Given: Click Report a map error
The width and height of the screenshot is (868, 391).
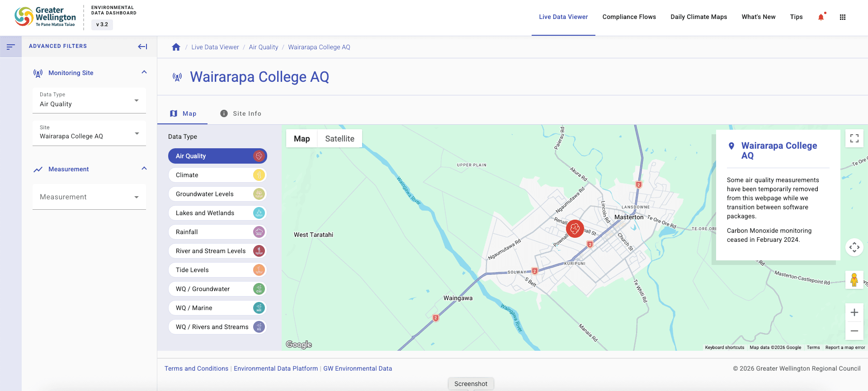Looking at the screenshot, I should [x=845, y=348].
